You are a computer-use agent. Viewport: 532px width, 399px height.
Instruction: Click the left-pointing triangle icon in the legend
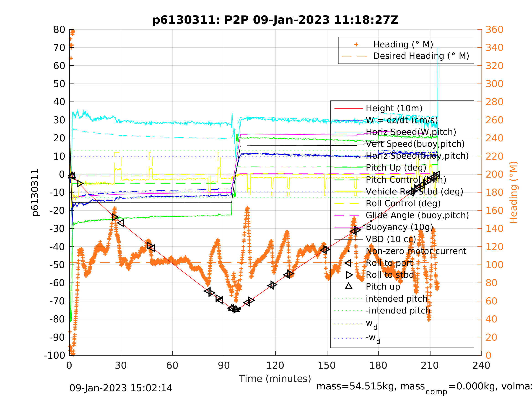click(348, 263)
